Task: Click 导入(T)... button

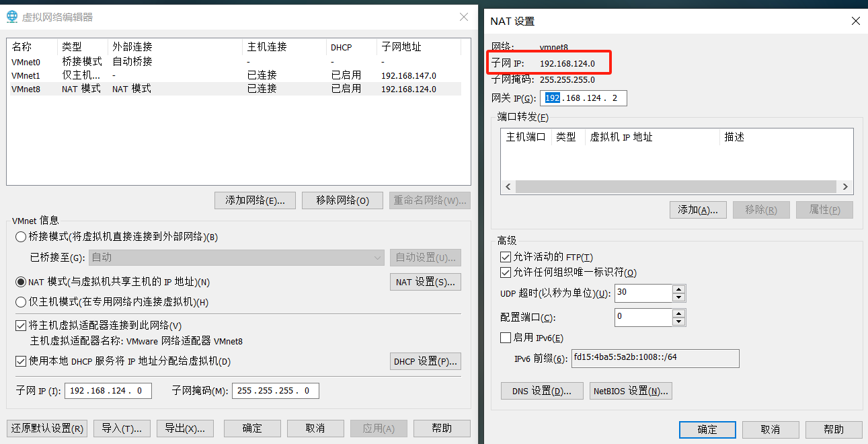Action: [x=122, y=429]
